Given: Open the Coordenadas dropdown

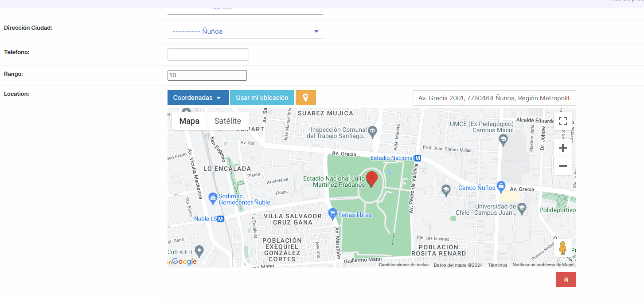Looking at the screenshot, I should coord(198,98).
